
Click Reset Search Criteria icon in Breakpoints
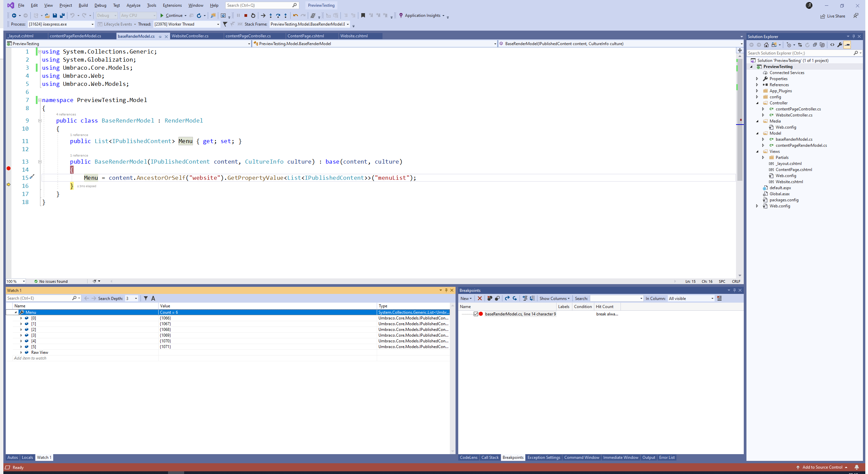[x=720, y=299]
